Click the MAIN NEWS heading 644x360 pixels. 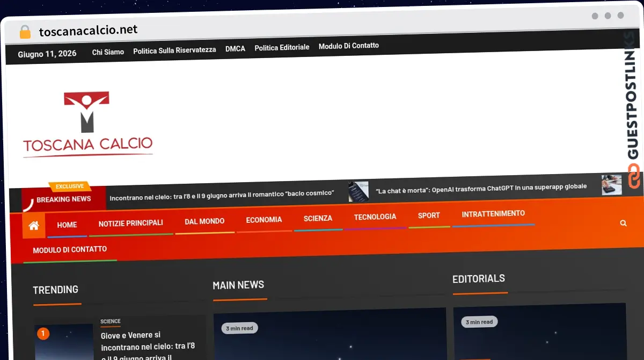(x=238, y=285)
